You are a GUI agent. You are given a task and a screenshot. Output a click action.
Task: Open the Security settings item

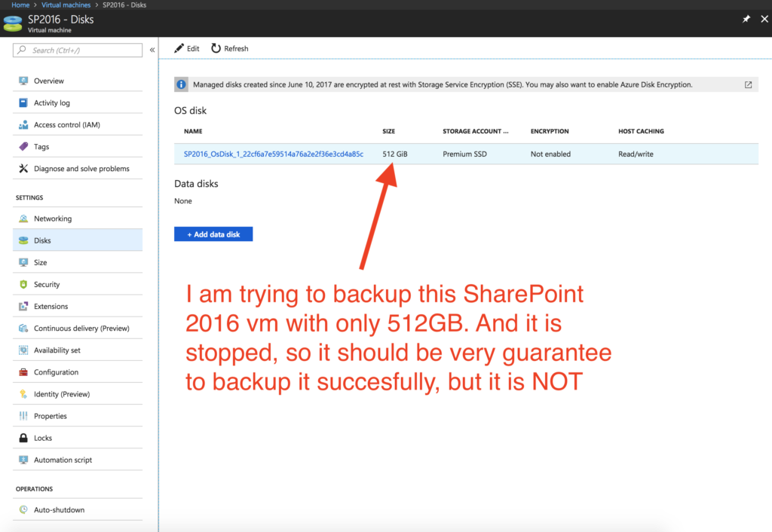click(x=78, y=284)
